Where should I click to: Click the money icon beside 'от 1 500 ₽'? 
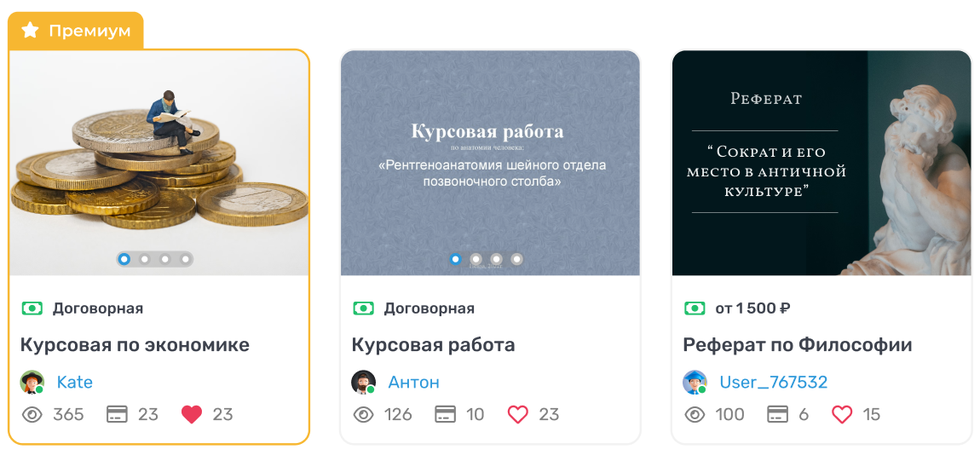[695, 308]
